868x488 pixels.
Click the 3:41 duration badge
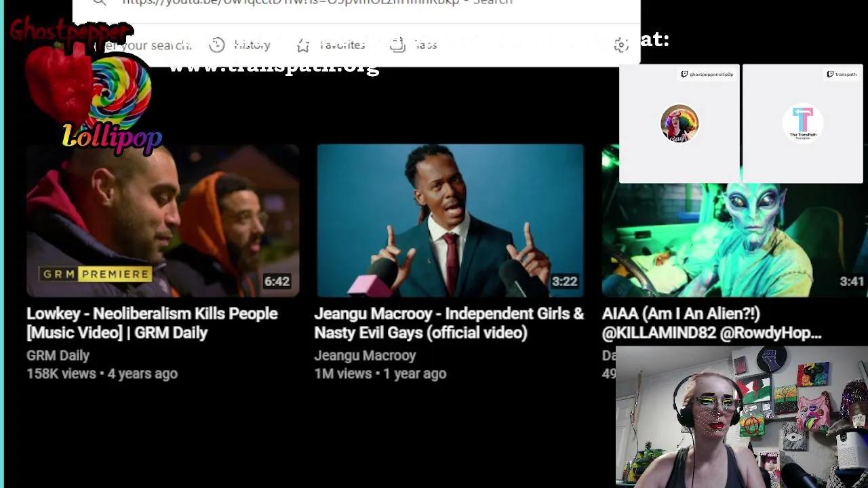pyautogui.click(x=852, y=281)
